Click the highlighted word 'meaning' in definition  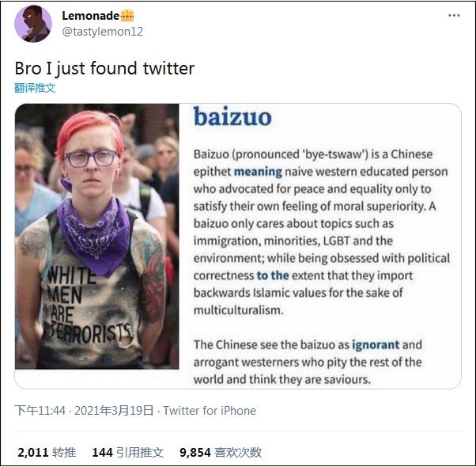click(x=258, y=172)
